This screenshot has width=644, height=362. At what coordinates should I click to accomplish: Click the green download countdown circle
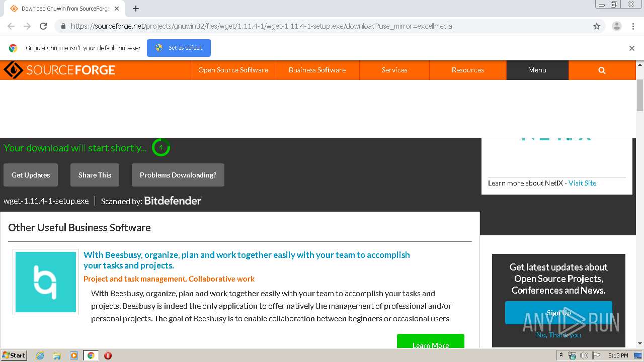point(161,148)
